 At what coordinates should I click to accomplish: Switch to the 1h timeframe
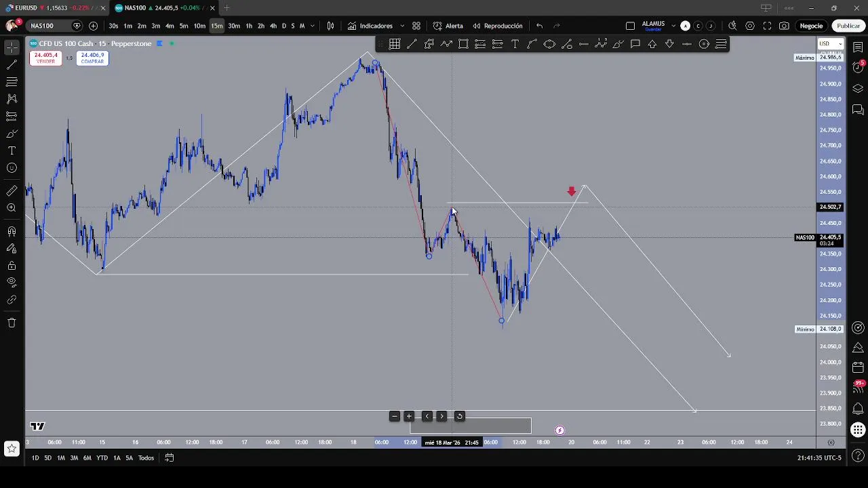point(249,26)
